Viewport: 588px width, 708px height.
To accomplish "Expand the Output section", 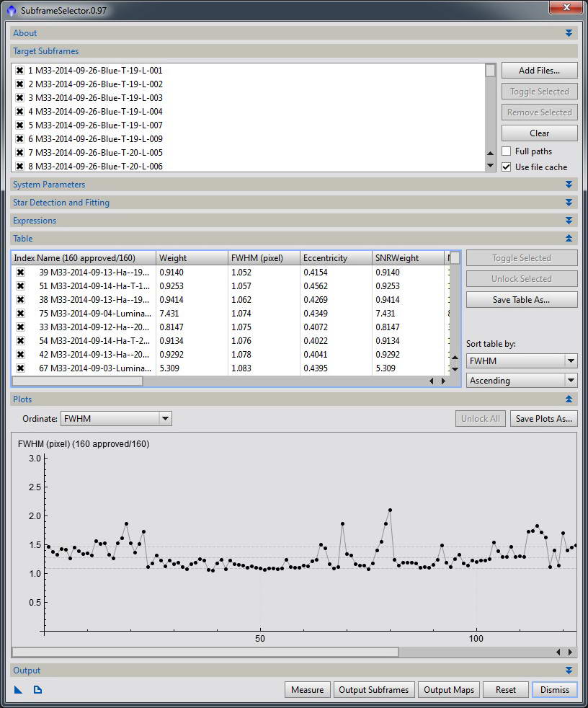I will coord(569,671).
